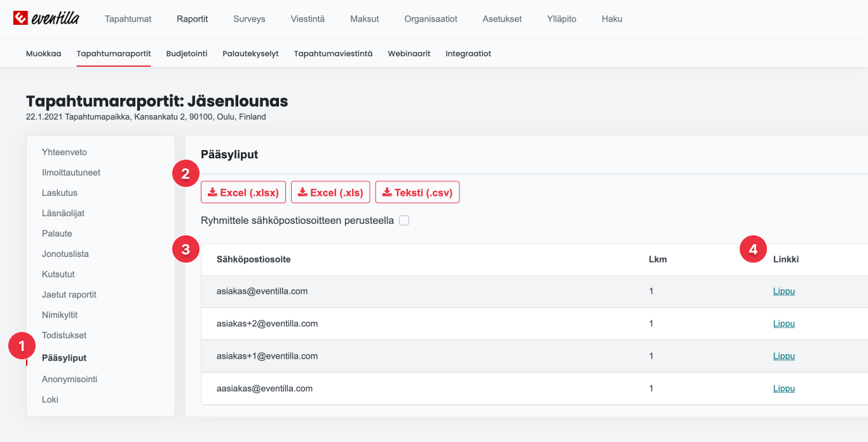This screenshot has height=442, width=868.
Task: Open Todistukset in the sidebar
Action: pyautogui.click(x=64, y=335)
